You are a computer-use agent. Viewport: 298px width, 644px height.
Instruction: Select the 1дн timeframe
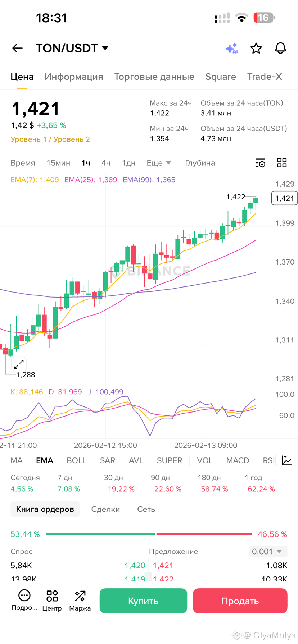(128, 163)
